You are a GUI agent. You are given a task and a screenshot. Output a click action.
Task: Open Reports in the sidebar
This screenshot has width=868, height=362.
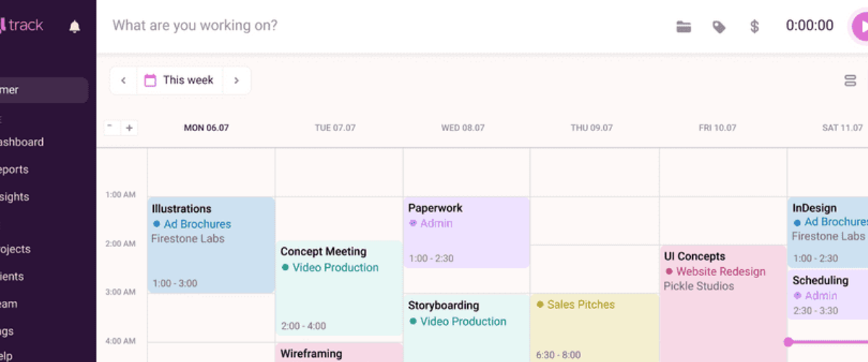pos(14,169)
